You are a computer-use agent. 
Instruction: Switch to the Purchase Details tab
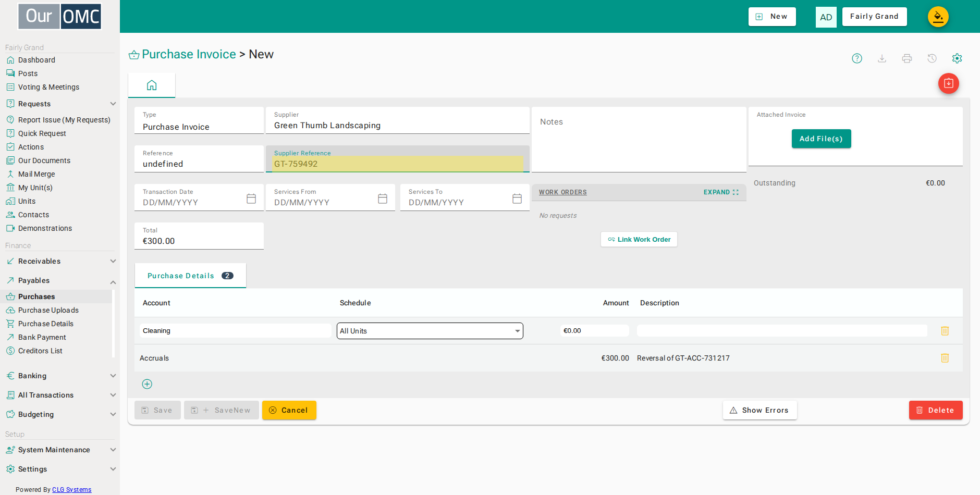pyautogui.click(x=190, y=276)
